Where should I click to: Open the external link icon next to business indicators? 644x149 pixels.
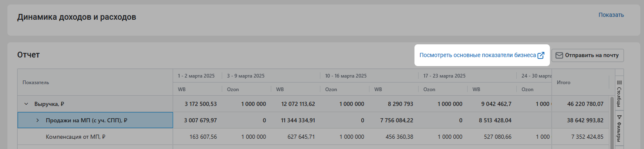pos(541,55)
